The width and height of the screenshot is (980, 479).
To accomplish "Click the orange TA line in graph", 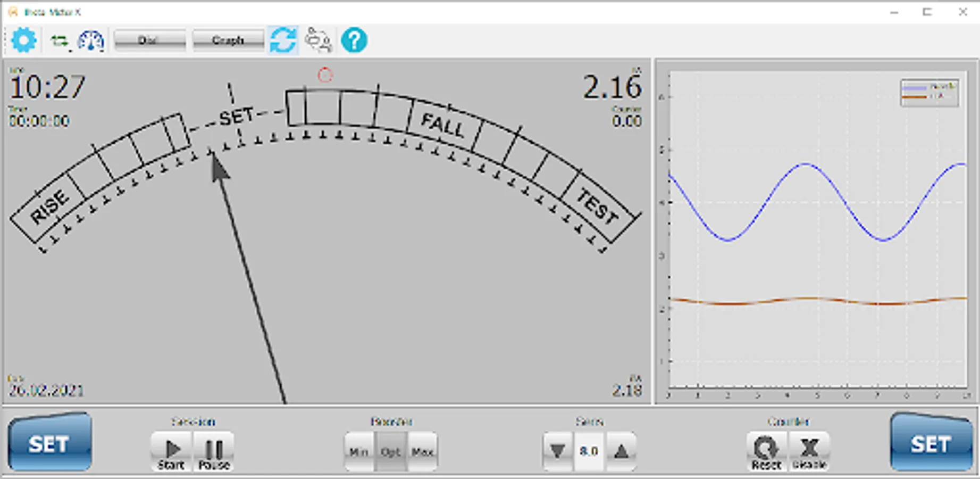I will (818, 301).
